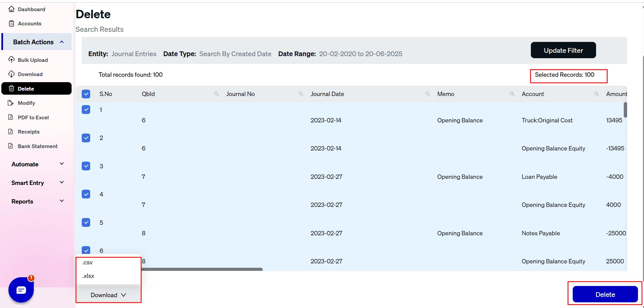The image size is (644, 308).
Task: Click the Reports section label
Action: 22,201
